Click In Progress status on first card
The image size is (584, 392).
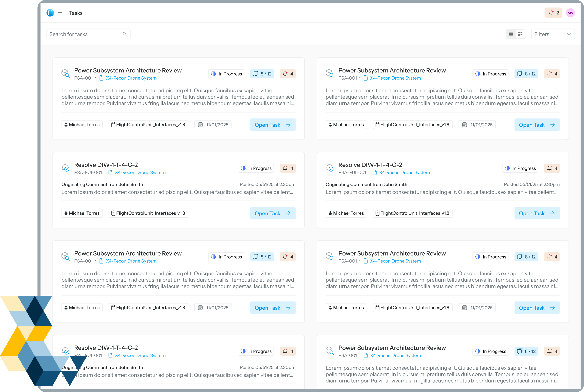pyautogui.click(x=226, y=74)
